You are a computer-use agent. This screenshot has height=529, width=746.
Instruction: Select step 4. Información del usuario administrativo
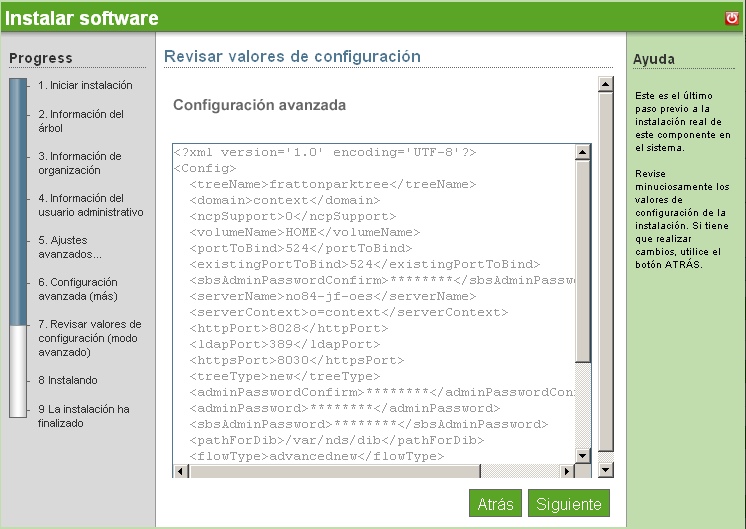coord(91,205)
